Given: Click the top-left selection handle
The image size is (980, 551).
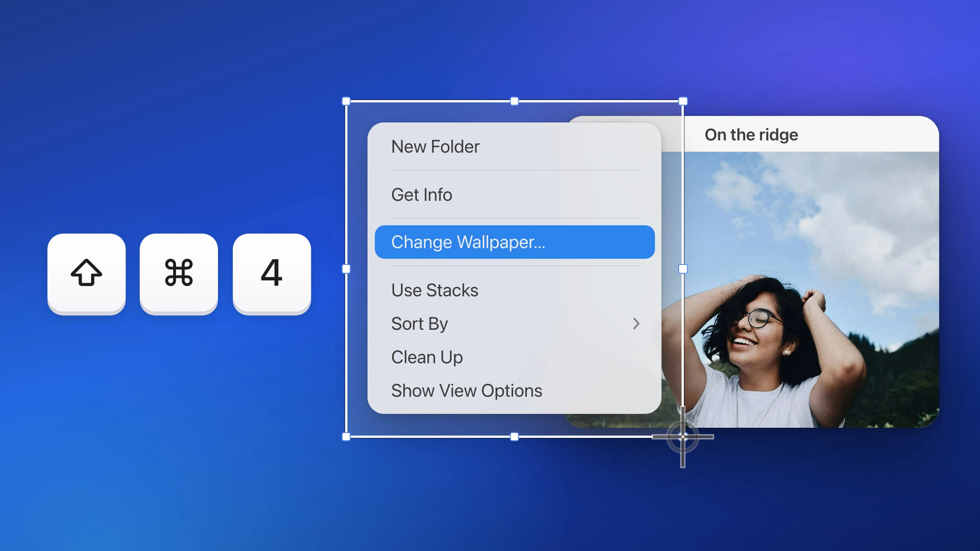Looking at the screenshot, I should [346, 101].
